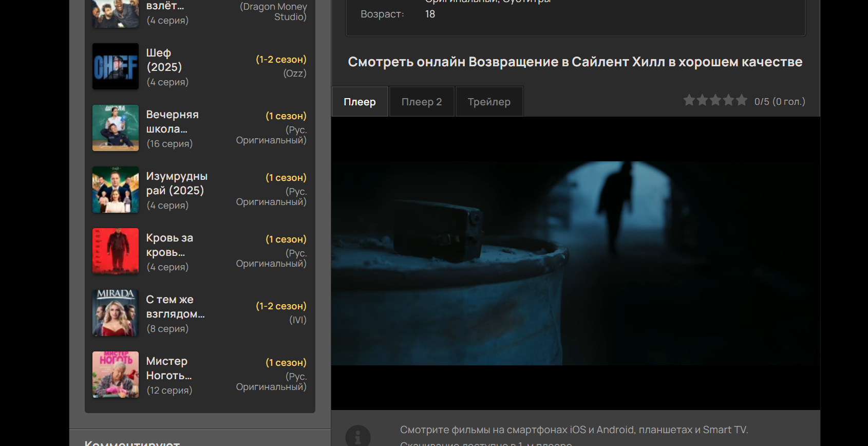This screenshot has width=868, height=446.
Task: Switch to the Плеер tab
Action: tap(360, 102)
